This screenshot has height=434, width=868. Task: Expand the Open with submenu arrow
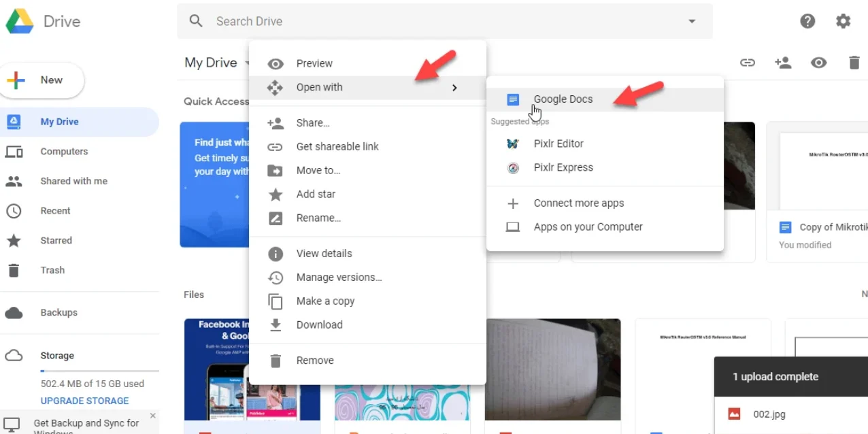[454, 87]
